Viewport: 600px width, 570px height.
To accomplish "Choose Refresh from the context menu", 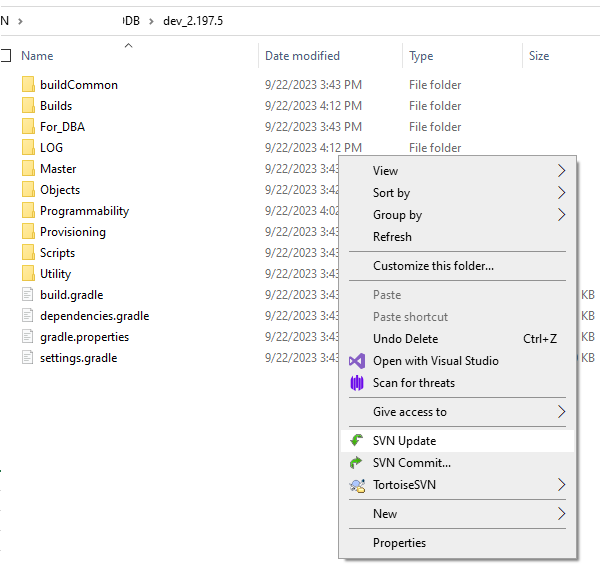I will click(x=392, y=237).
